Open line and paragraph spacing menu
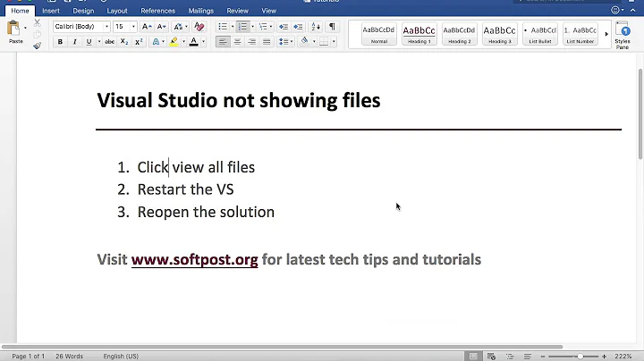Screen dimensions: 644x361 click(x=285, y=41)
